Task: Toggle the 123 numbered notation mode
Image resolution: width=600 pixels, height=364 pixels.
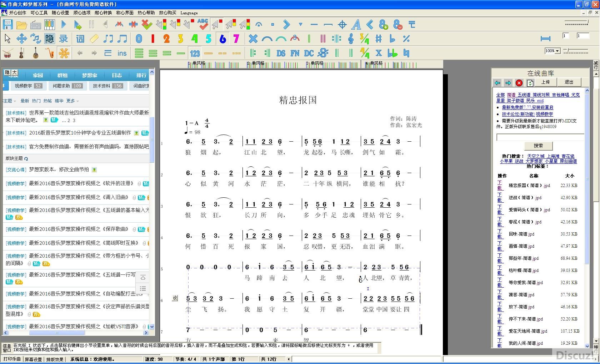Action: pyautogui.click(x=195, y=53)
